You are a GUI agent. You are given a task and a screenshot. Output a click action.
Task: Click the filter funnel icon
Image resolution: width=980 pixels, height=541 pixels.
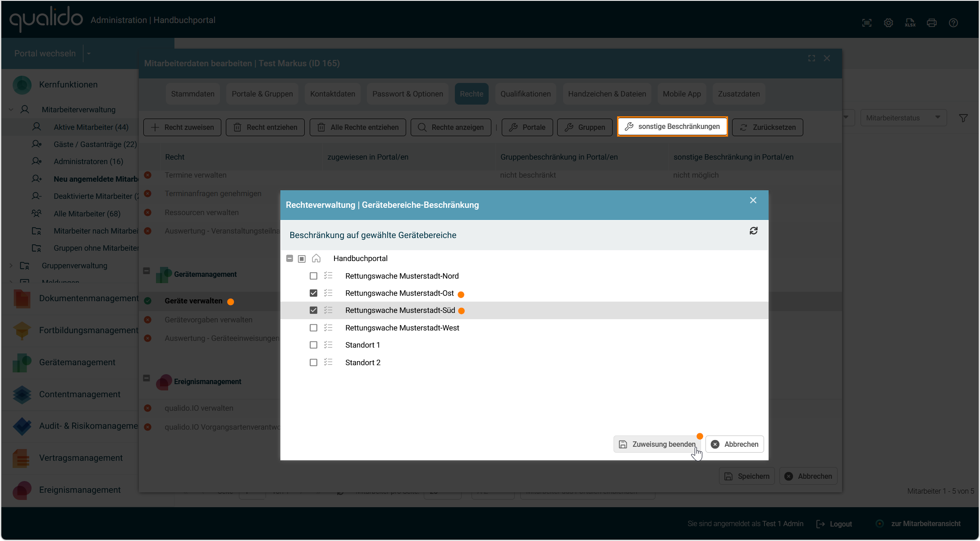963,118
